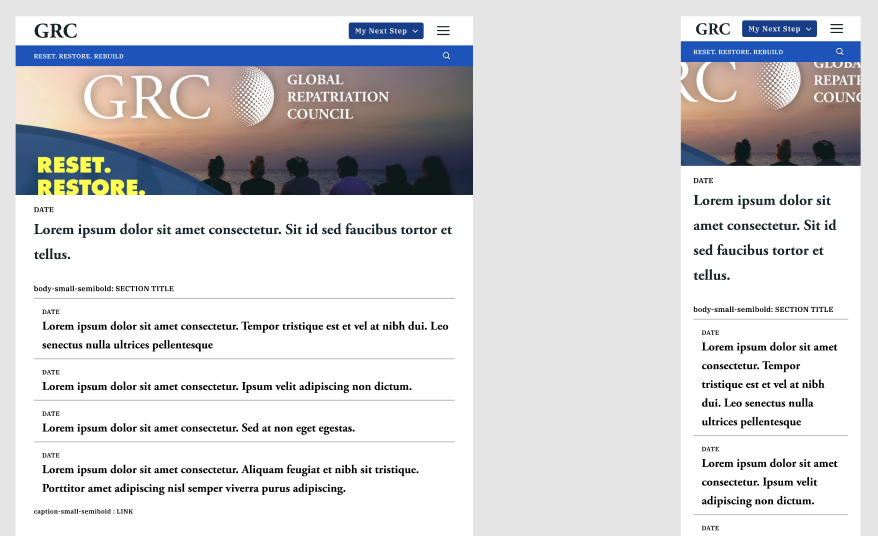Image resolution: width=878 pixels, height=536 pixels.
Task: Click GRC logo in wide layout header
Action: pyautogui.click(x=55, y=31)
